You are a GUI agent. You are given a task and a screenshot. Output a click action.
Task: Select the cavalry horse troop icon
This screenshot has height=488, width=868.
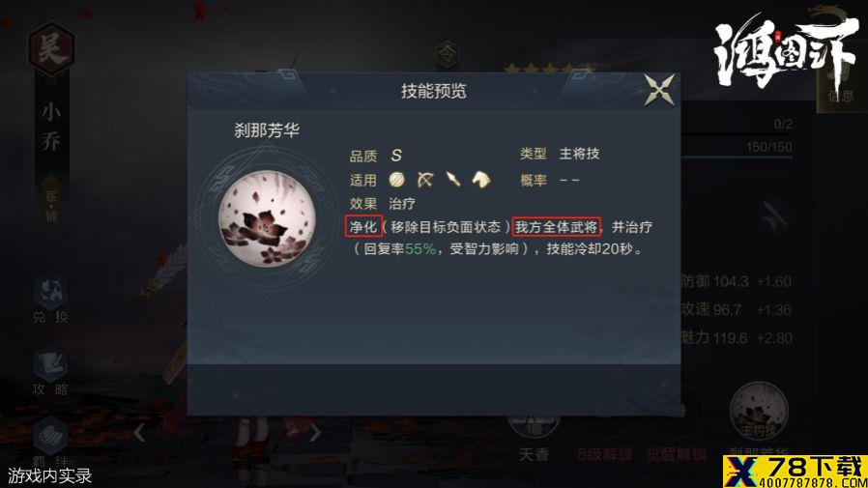(x=480, y=180)
